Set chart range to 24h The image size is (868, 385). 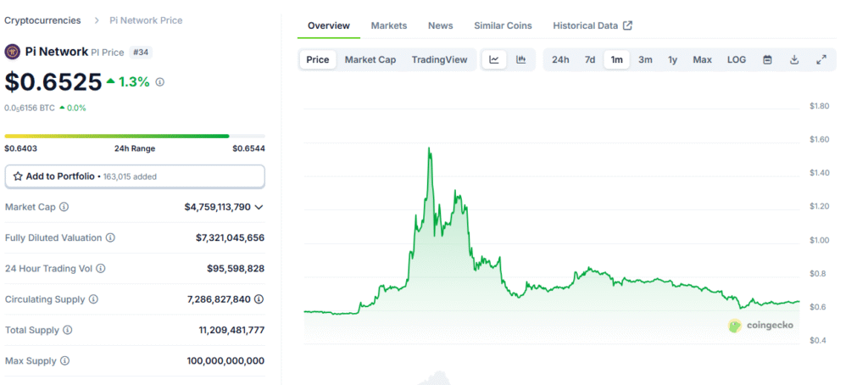560,60
